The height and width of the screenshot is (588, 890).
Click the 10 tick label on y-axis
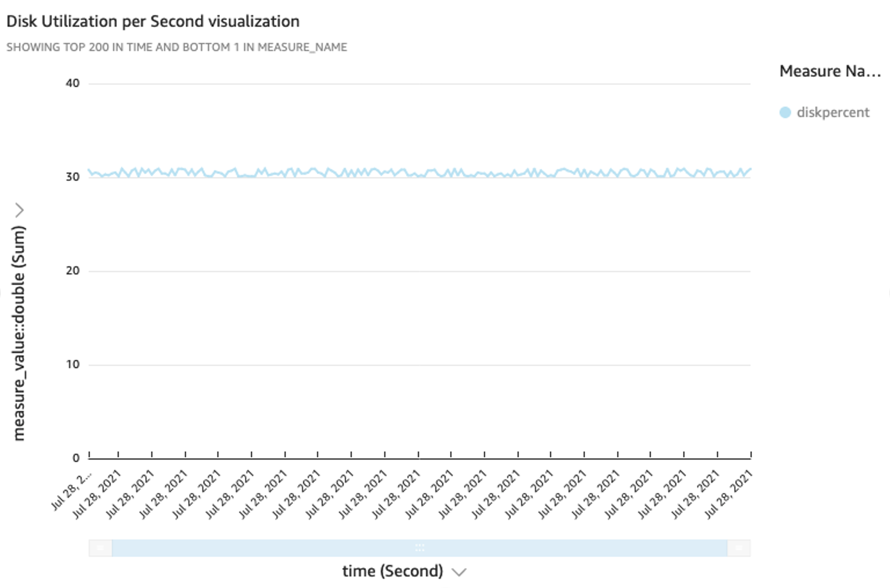click(x=73, y=364)
